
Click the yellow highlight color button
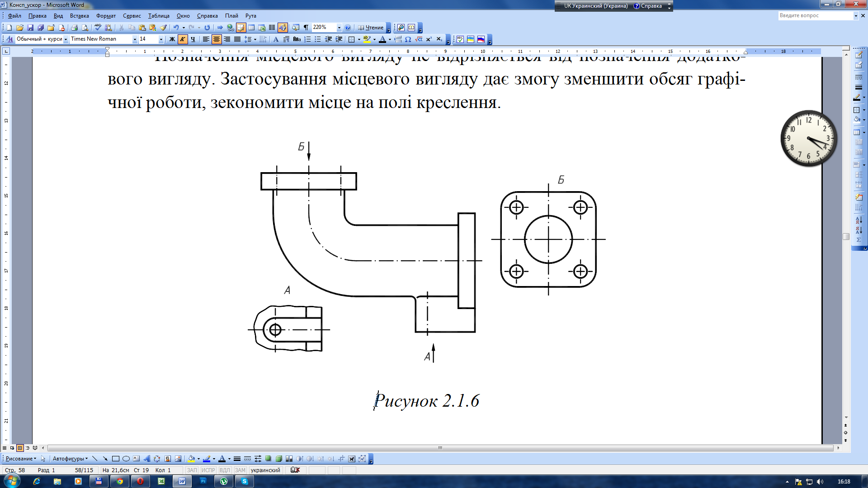point(367,39)
